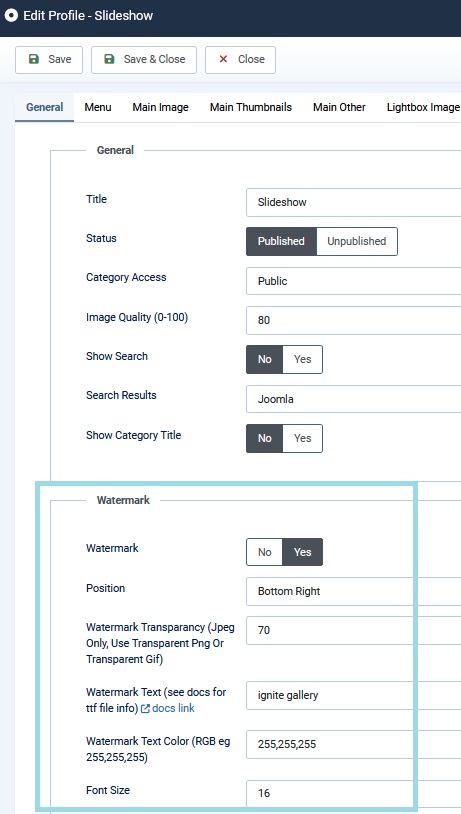Click the circular icon beside Edit Profile title
The height and width of the screenshot is (814, 461).
tap(11, 16)
